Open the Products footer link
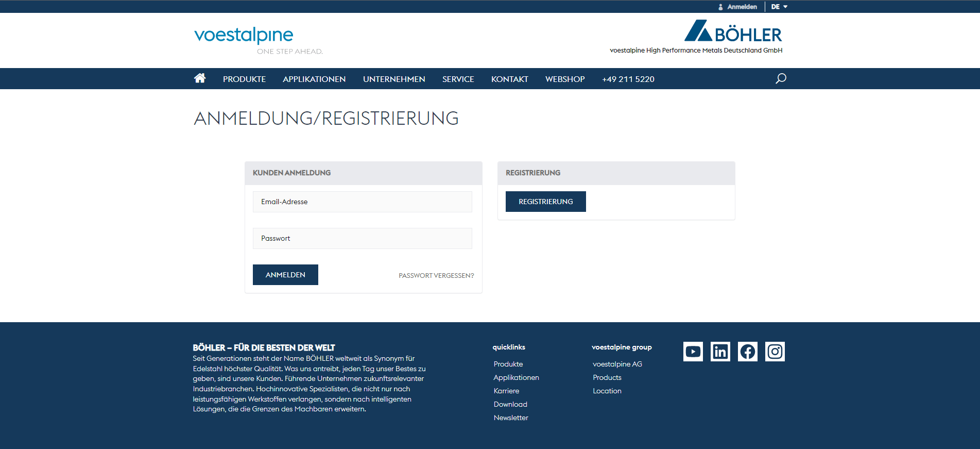Screen dimensions: 980x449 point(607,377)
